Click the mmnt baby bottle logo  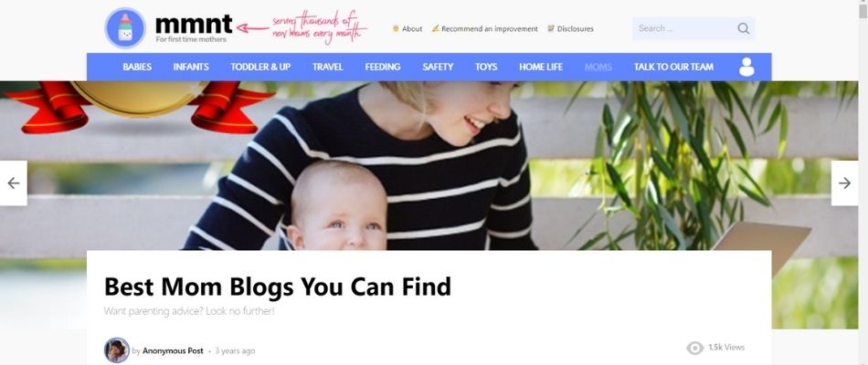tap(125, 27)
